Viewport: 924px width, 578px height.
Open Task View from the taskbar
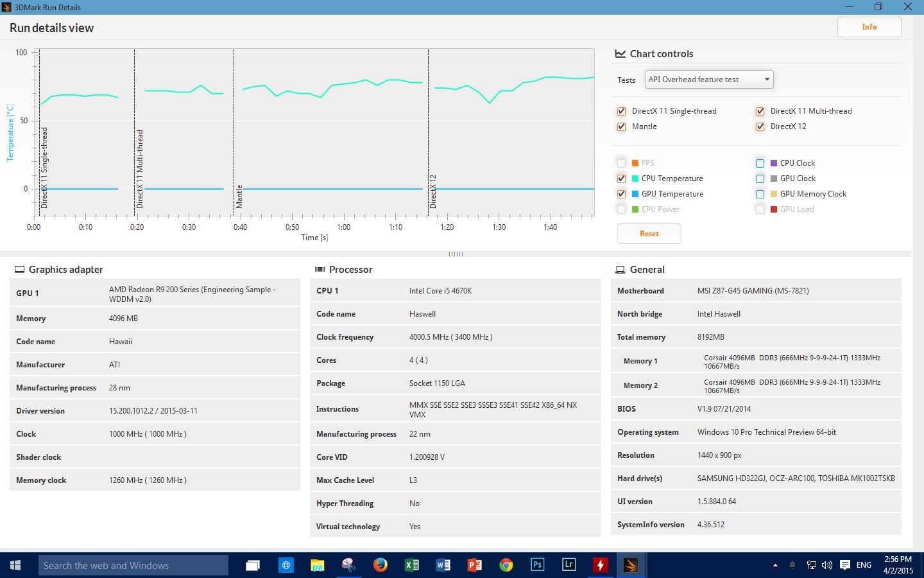253,565
